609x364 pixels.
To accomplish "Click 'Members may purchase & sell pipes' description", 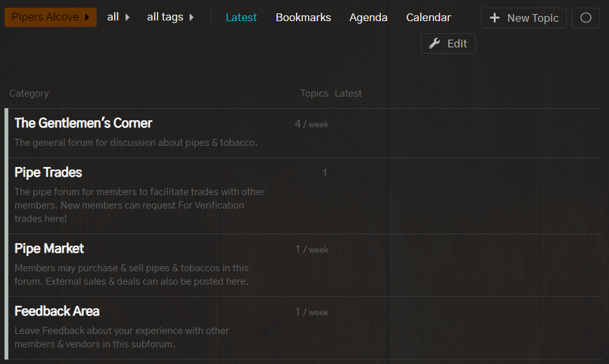I will pyautogui.click(x=132, y=274).
